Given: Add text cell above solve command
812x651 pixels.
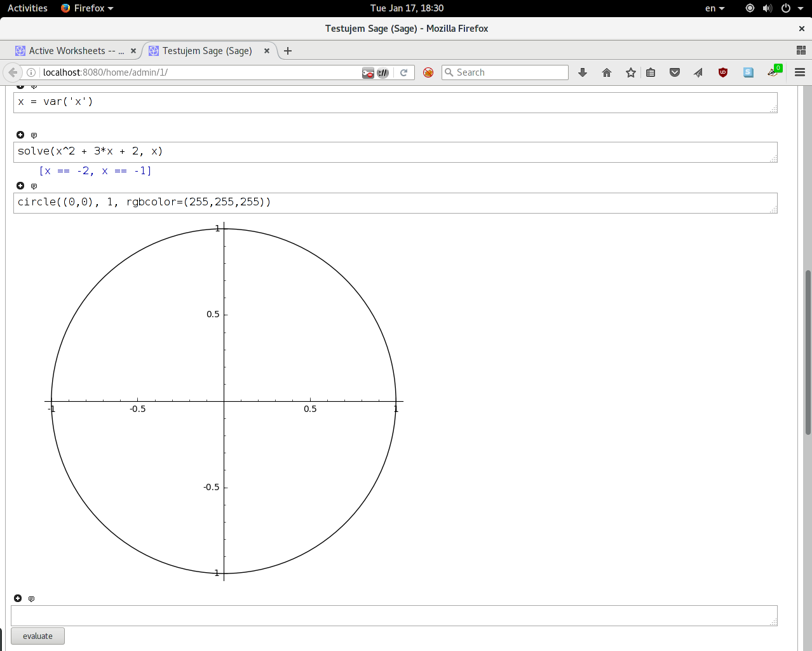Looking at the screenshot, I should pos(34,135).
